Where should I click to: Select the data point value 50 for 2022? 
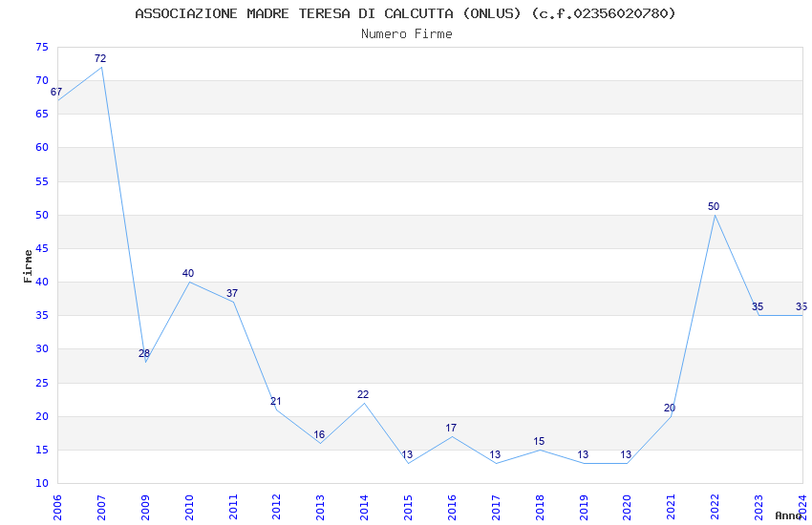pyautogui.click(x=714, y=206)
